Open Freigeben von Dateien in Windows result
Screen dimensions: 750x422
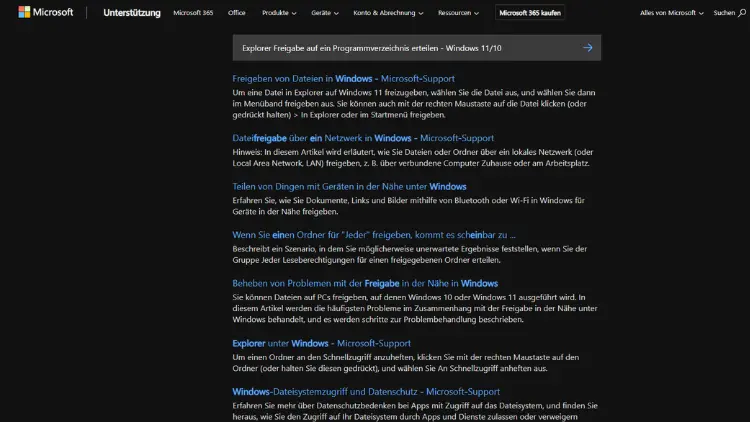pyautogui.click(x=343, y=78)
